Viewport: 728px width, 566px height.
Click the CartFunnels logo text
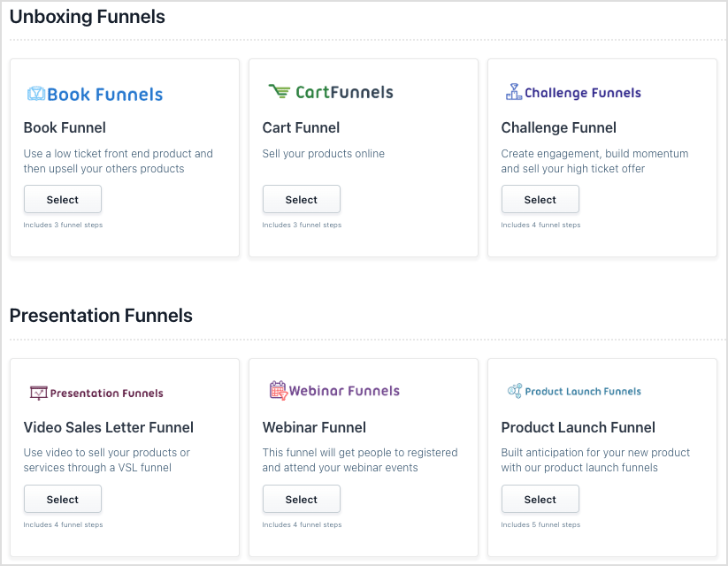(x=344, y=92)
